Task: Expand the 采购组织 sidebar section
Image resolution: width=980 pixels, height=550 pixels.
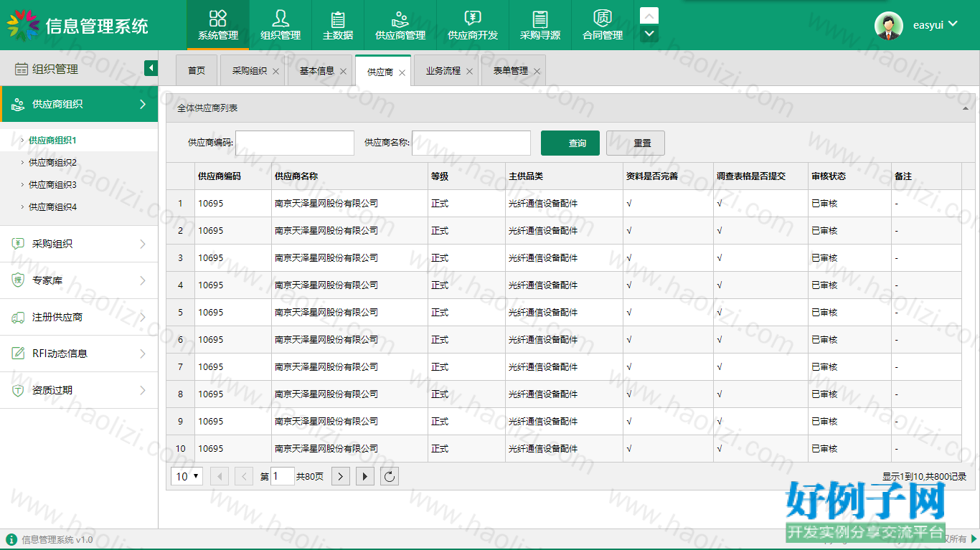Action: [79, 244]
